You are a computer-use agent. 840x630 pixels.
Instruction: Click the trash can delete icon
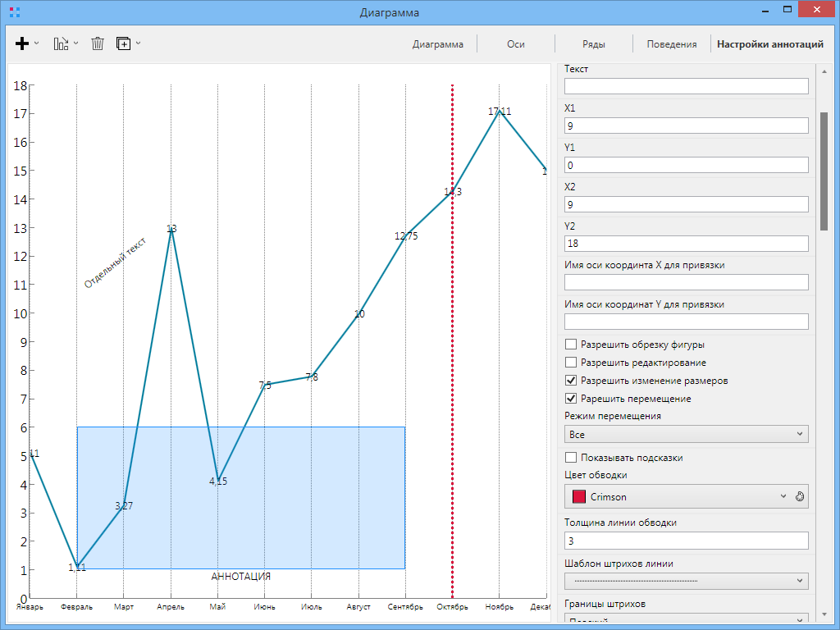[98, 43]
